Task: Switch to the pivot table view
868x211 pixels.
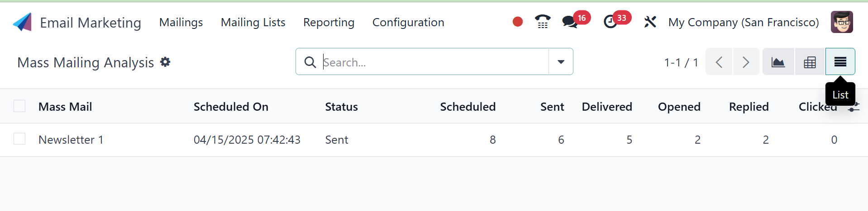Action: [x=810, y=62]
